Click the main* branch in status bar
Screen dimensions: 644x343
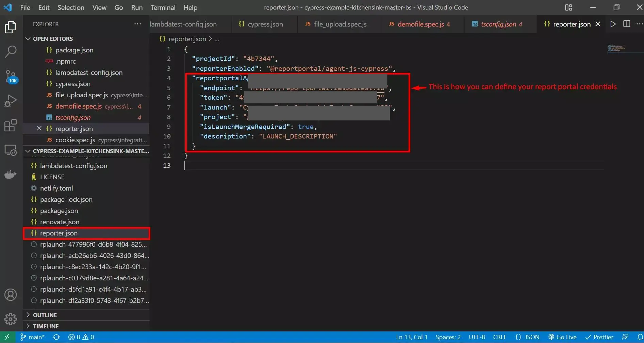click(33, 337)
